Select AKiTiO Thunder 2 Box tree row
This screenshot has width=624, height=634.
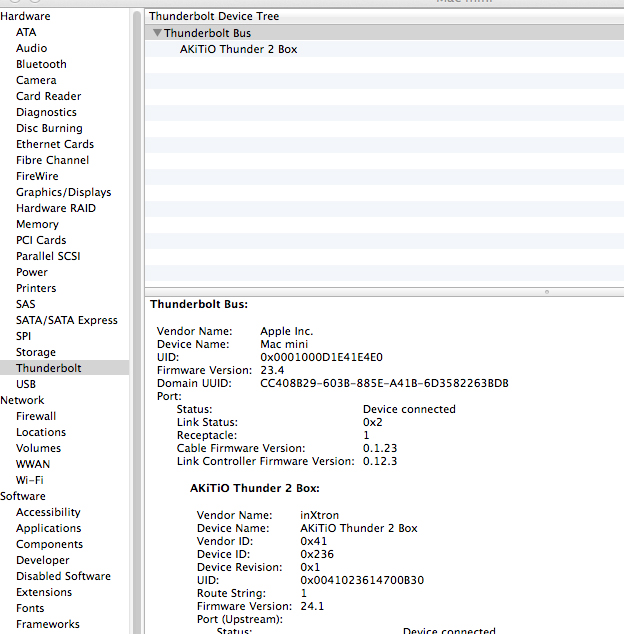(x=384, y=49)
